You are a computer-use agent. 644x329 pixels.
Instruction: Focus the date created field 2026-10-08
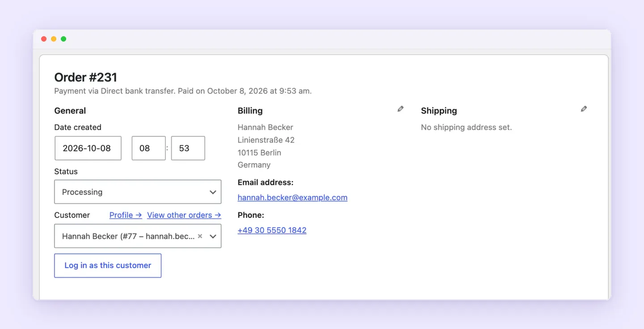point(88,148)
